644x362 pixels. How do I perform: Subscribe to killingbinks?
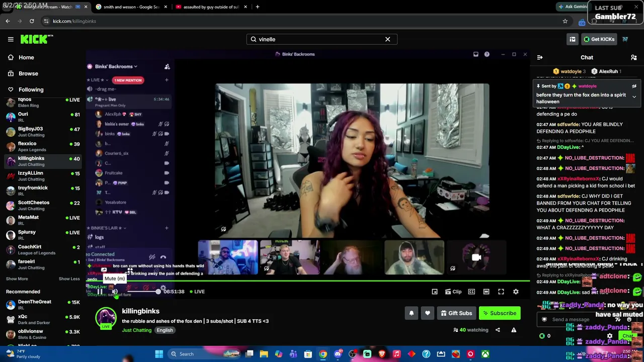[x=500, y=313]
